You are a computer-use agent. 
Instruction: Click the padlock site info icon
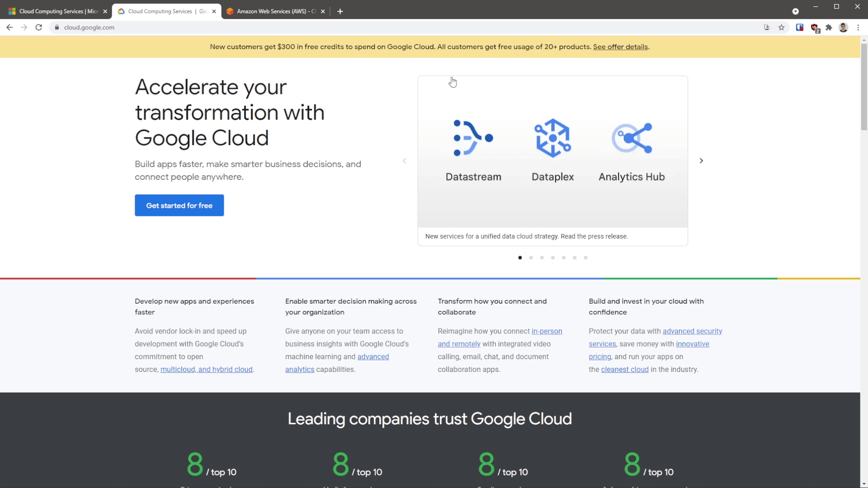(57, 28)
